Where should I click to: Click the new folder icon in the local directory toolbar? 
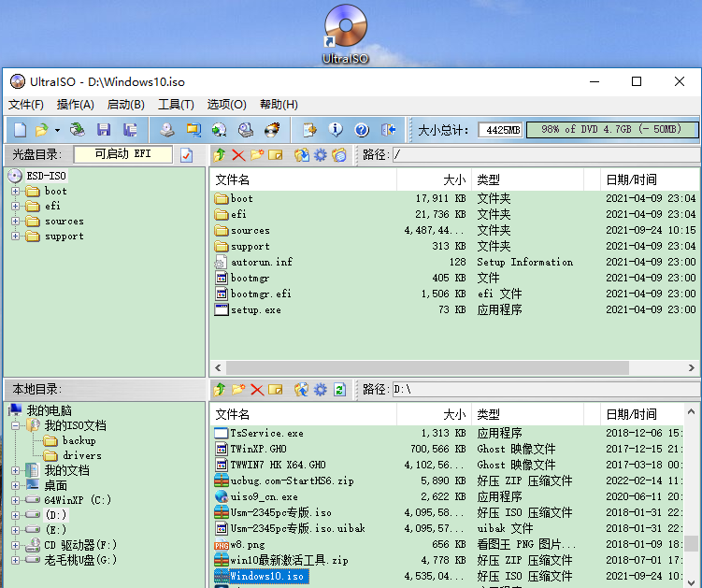(238, 389)
